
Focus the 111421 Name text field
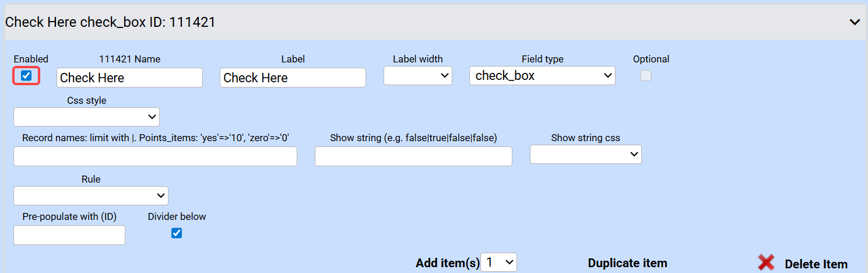[129, 78]
